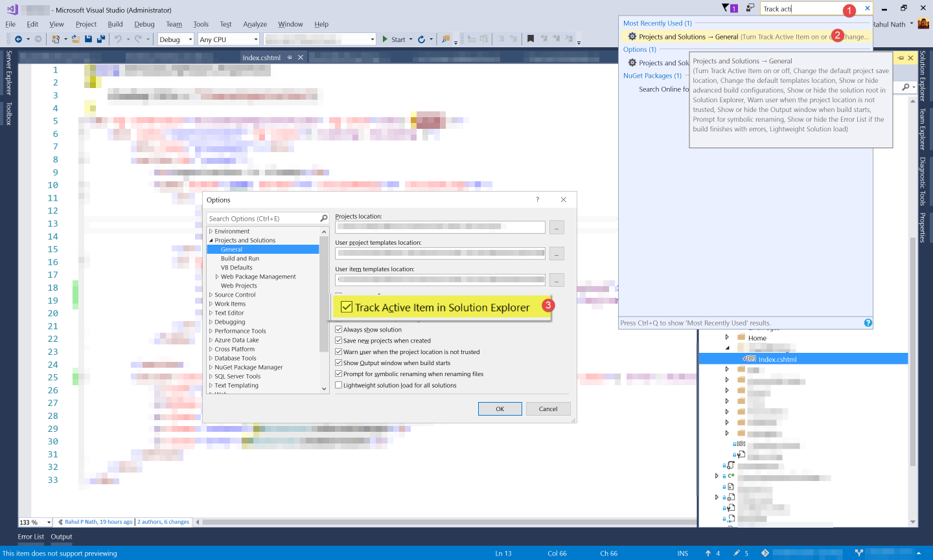Click the editor horizontal scrollbar

click(x=447, y=522)
